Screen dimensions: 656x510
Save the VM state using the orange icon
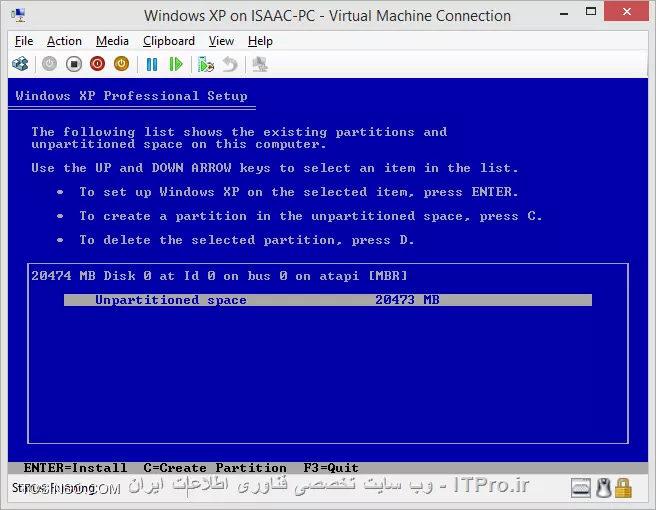[121, 64]
